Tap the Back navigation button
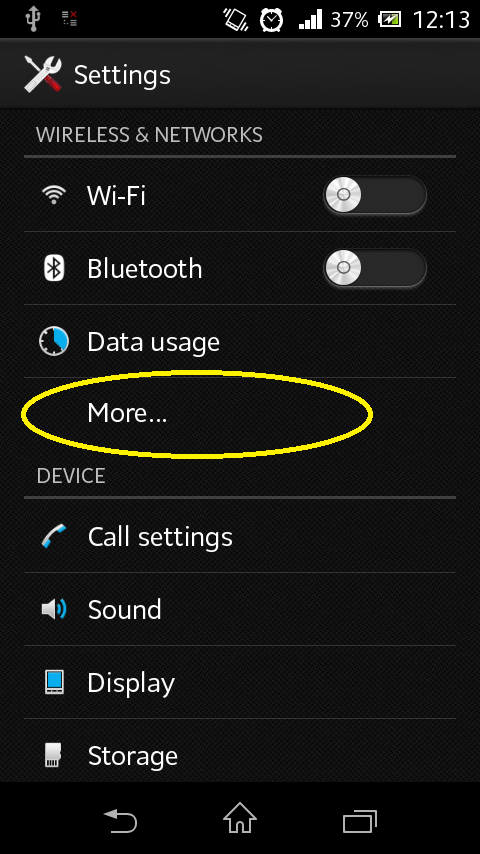Image resolution: width=480 pixels, height=854 pixels. 120,820
